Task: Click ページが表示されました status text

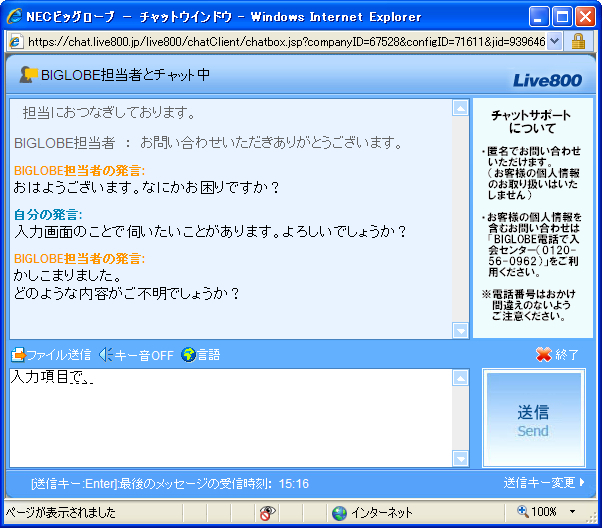Action: (61, 512)
